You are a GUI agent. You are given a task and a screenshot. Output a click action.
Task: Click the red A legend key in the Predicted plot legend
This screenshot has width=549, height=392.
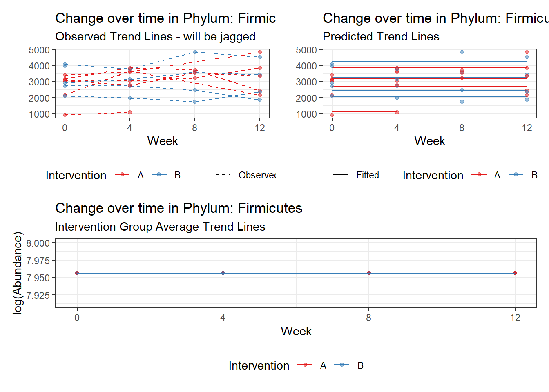(479, 175)
